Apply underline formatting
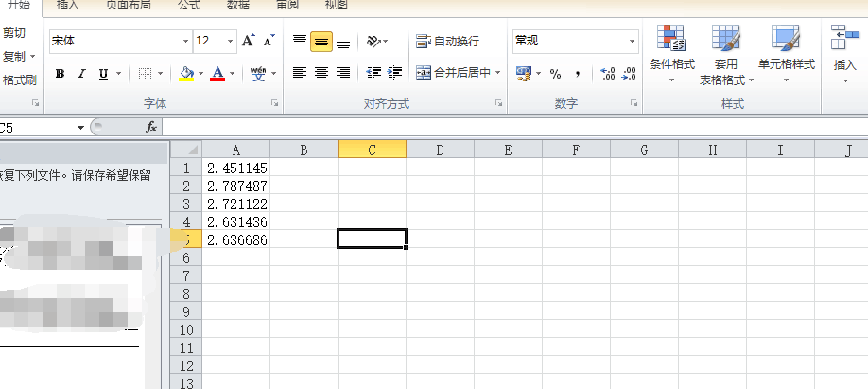Image resolution: width=868 pixels, height=389 pixels. [x=103, y=73]
